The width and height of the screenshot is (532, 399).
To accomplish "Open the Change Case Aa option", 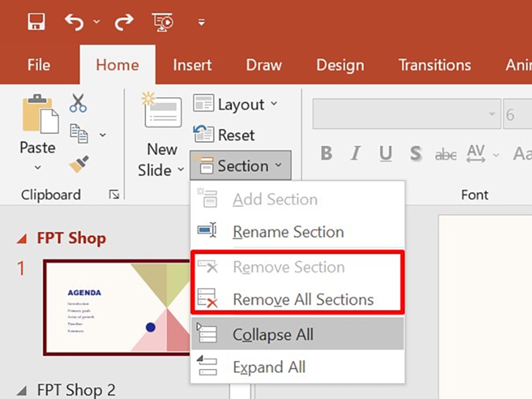I will 523,154.
